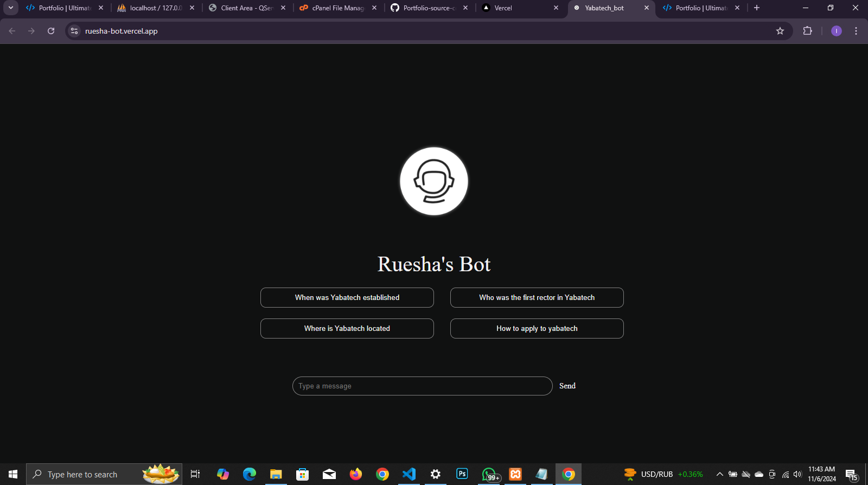Select 'How to apply to yabatech' prompt
This screenshot has height=485, width=868.
point(537,328)
